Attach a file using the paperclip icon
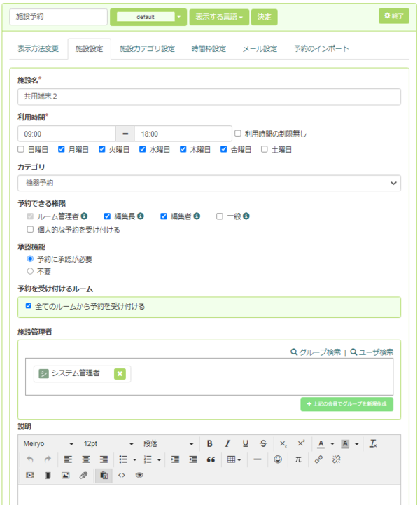This screenshot has height=505, width=420. [83, 476]
